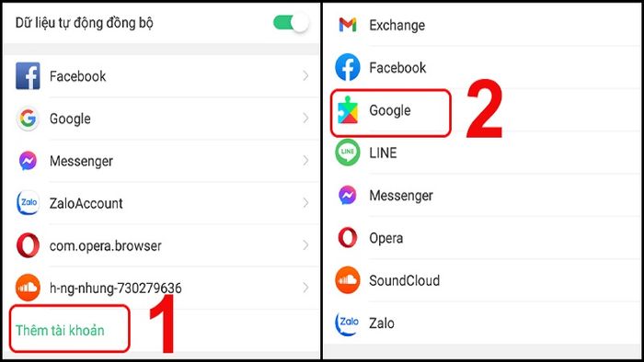Tap the ZaloAccount icon

click(x=28, y=203)
